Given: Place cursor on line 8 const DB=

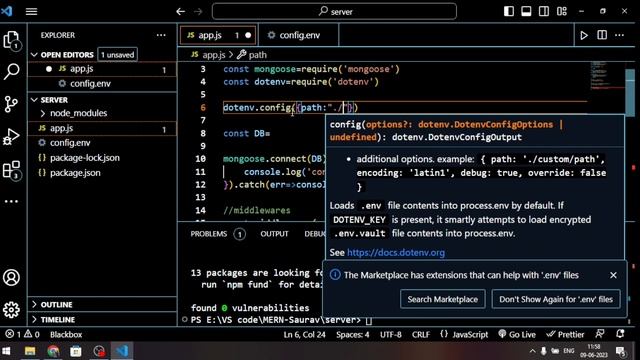Looking at the screenshot, I should click(247, 133).
